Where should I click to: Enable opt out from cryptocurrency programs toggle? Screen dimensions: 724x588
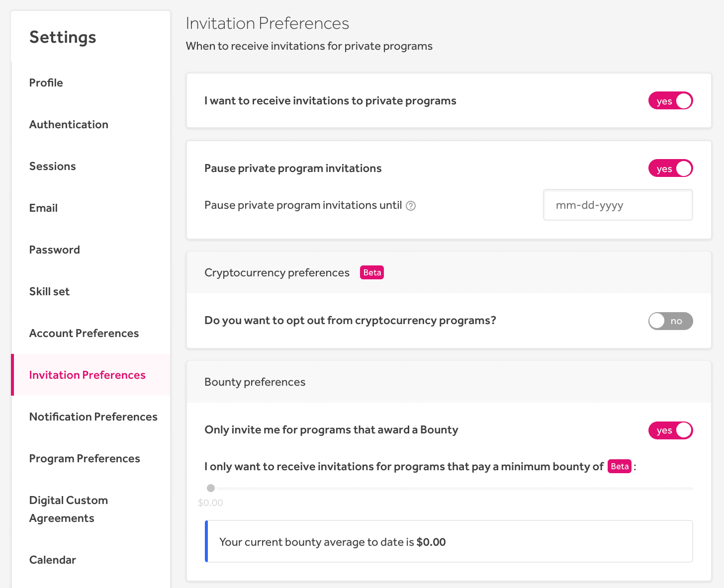670,321
